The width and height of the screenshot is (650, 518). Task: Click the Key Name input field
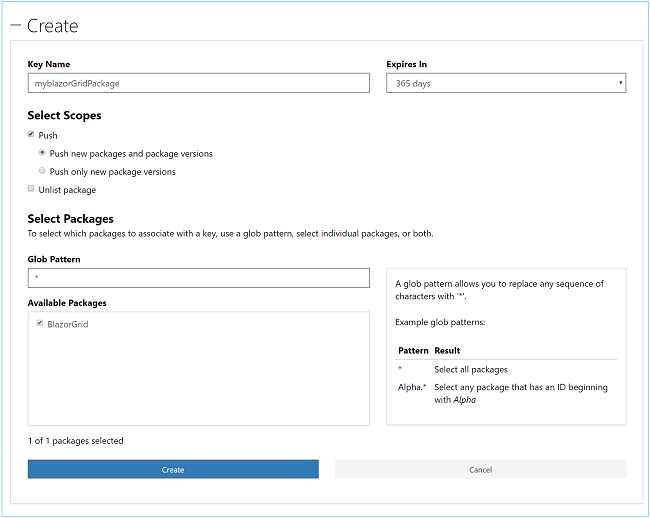198,83
